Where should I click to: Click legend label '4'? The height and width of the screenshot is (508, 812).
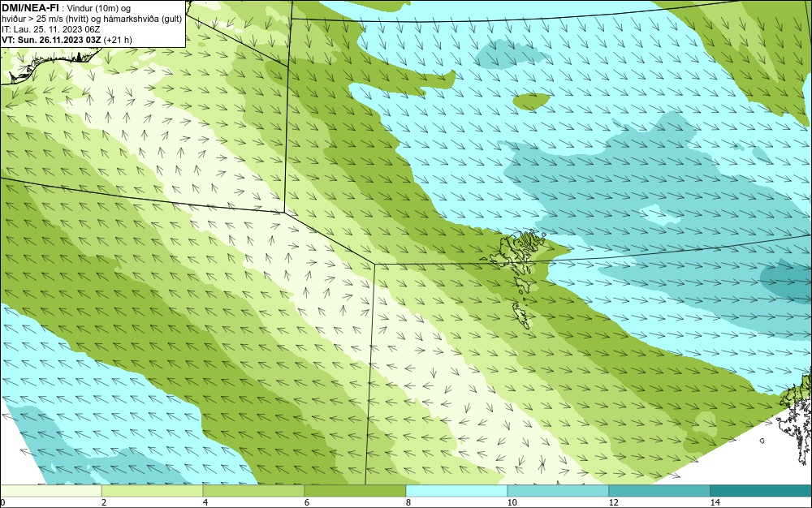(x=205, y=502)
